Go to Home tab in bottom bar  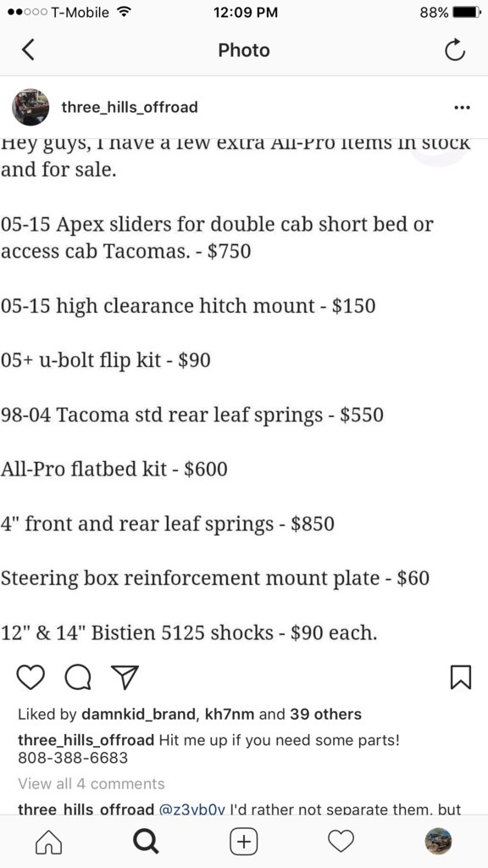point(48,842)
